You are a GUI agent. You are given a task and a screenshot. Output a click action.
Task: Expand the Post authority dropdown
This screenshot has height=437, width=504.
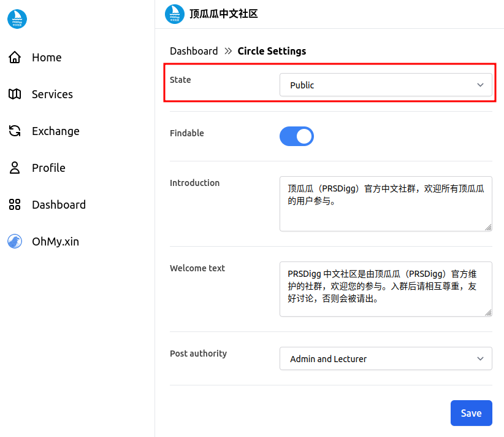(x=385, y=359)
